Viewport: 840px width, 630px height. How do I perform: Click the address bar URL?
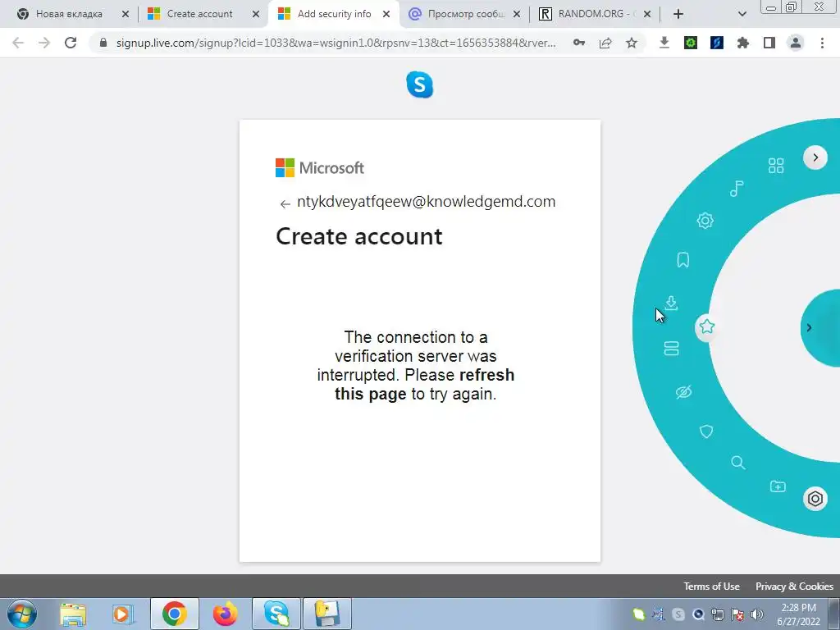[336, 43]
